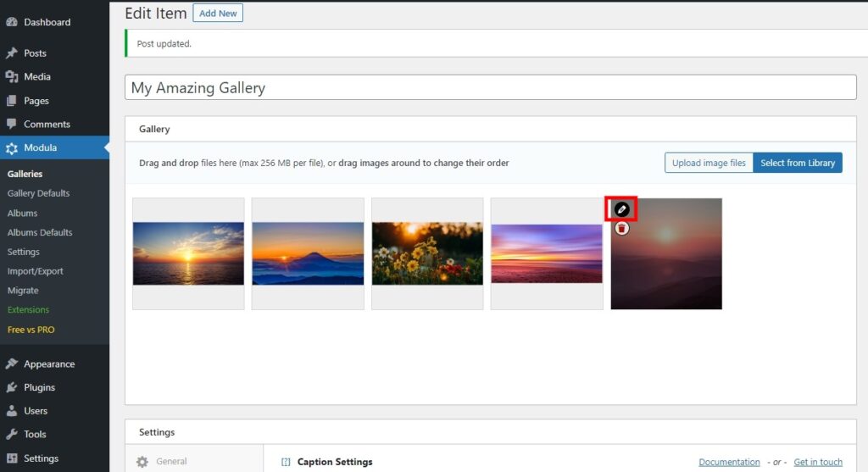Viewport: 868px width, 472px height.
Task: Select the General settings tab
Action: point(171,462)
